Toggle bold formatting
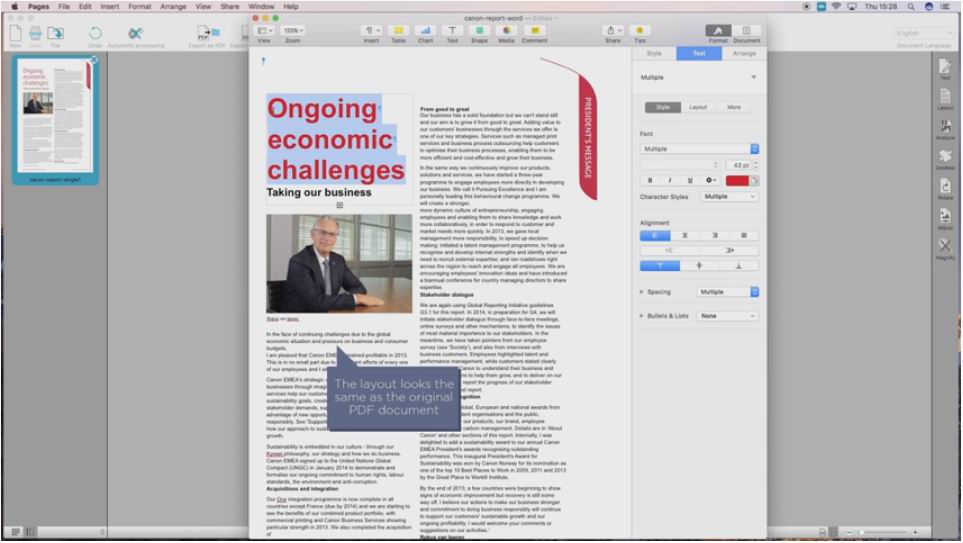Image resolution: width=963 pixels, height=543 pixels. click(x=650, y=181)
